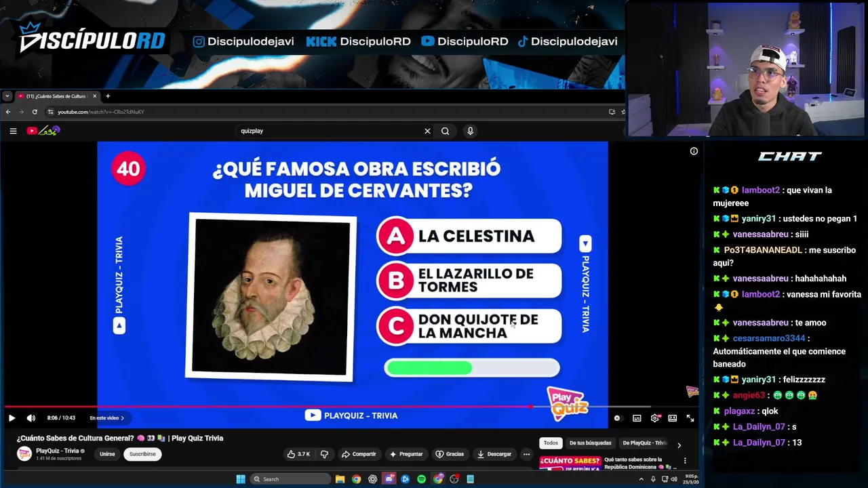Click the Suscribirse button
868x488 pixels.
coord(142,454)
